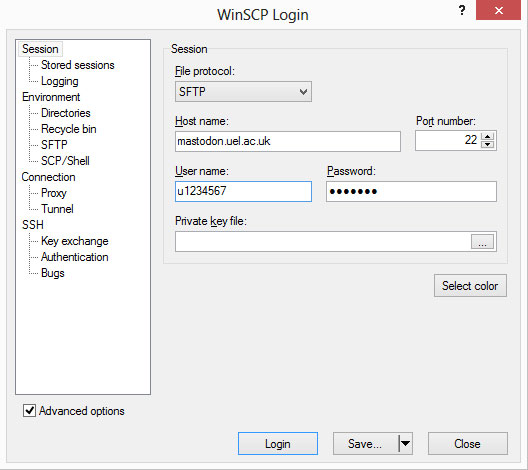
Task: Open SSH Key exchange settings
Action: [x=74, y=241]
